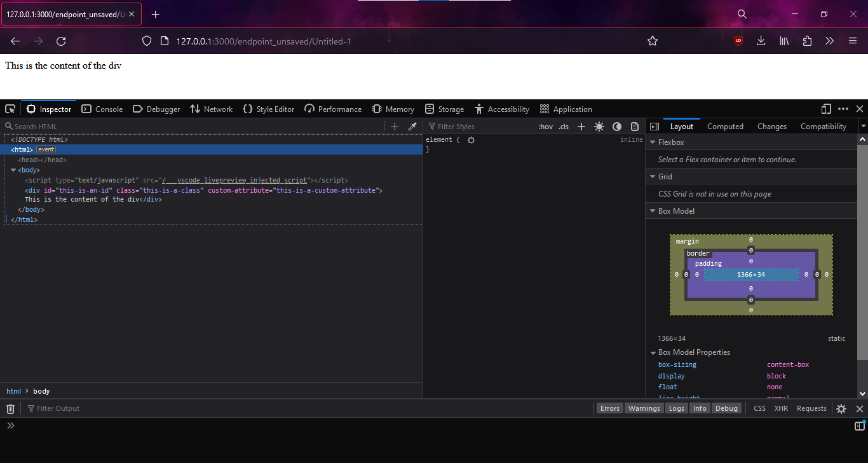
Task: Toggle light color scheme simulation
Action: 599,127
